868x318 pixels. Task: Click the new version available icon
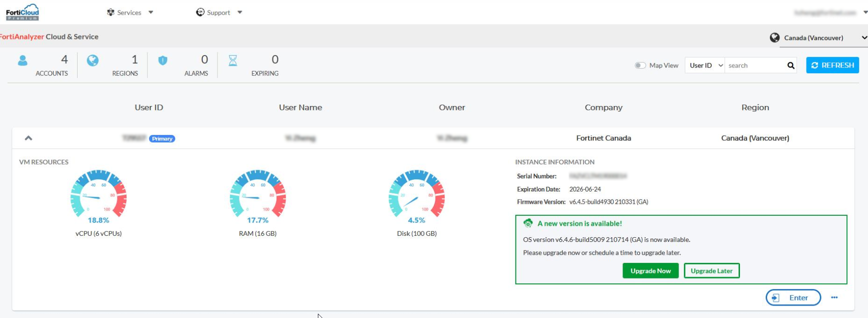coord(528,223)
